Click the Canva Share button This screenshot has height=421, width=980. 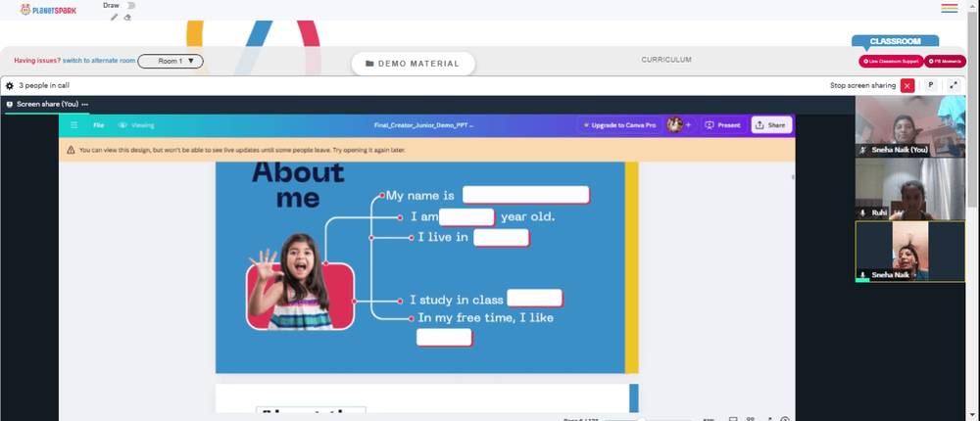point(771,125)
